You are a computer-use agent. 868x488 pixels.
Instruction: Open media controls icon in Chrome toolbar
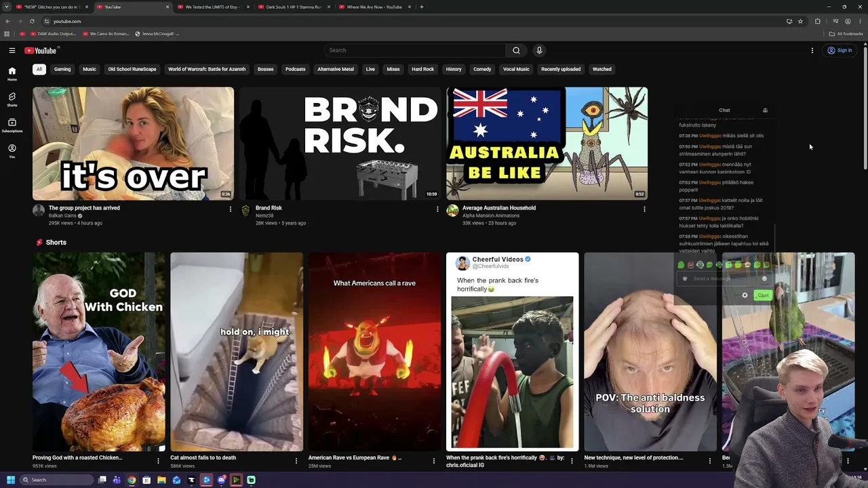click(x=835, y=21)
